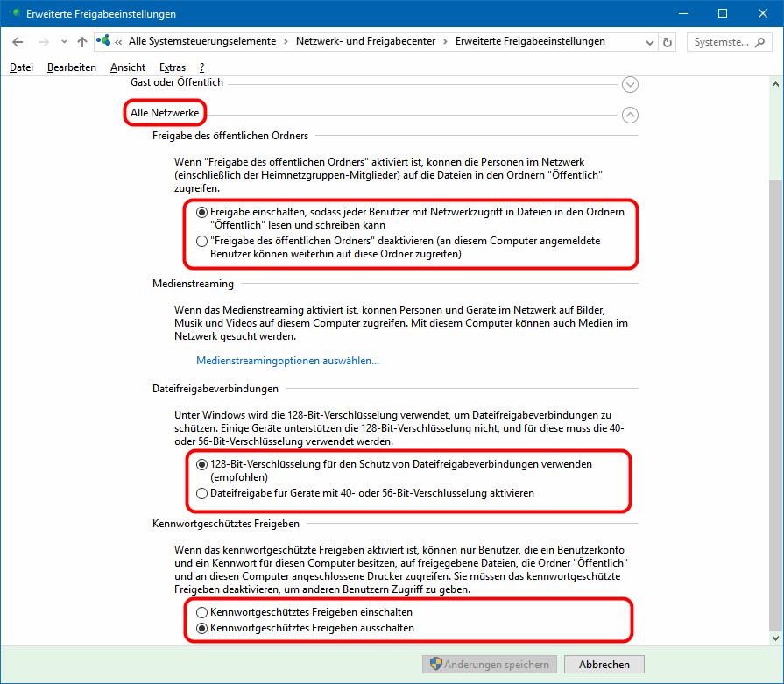Image resolution: width=784 pixels, height=684 pixels.
Task: Open the Datei menu
Action: click(x=22, y=67)
